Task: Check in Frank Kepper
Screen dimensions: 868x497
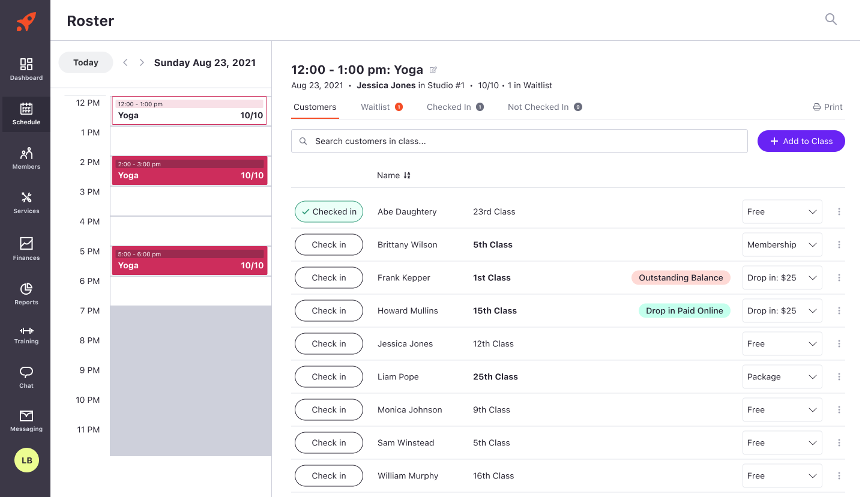Action: [x=328, y=278]
